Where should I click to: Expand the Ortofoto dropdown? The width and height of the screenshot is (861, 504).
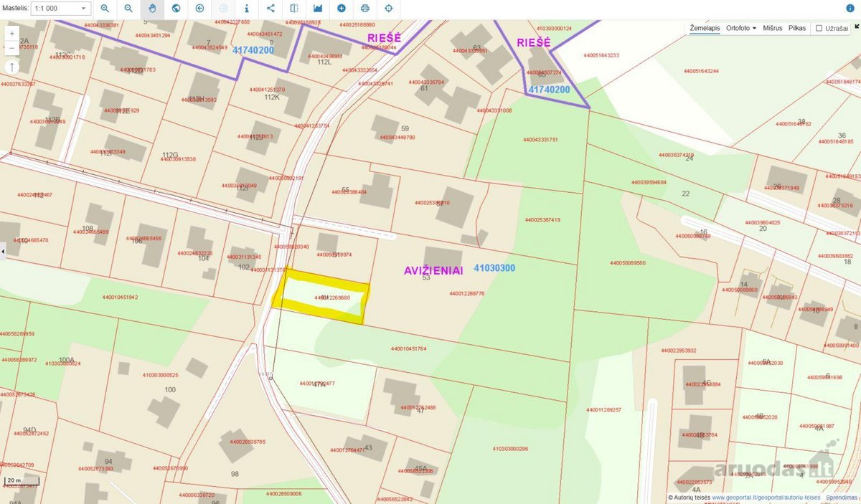741,28
